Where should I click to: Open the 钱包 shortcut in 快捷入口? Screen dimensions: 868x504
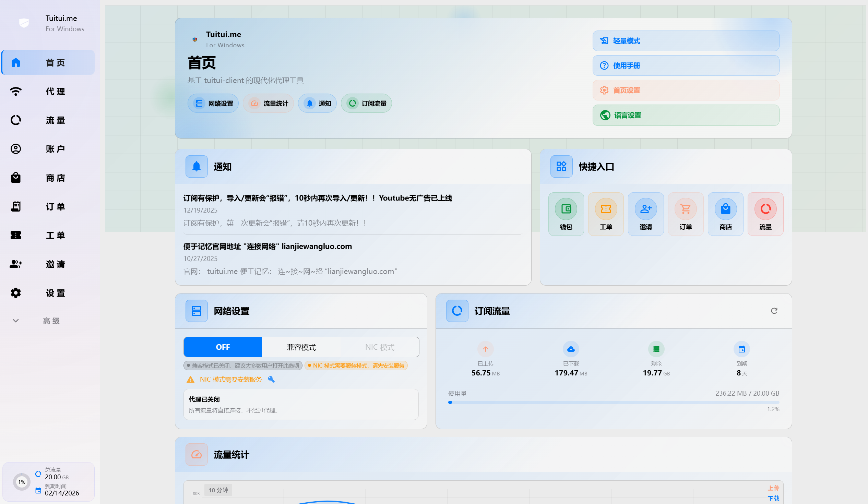point(566,214)
